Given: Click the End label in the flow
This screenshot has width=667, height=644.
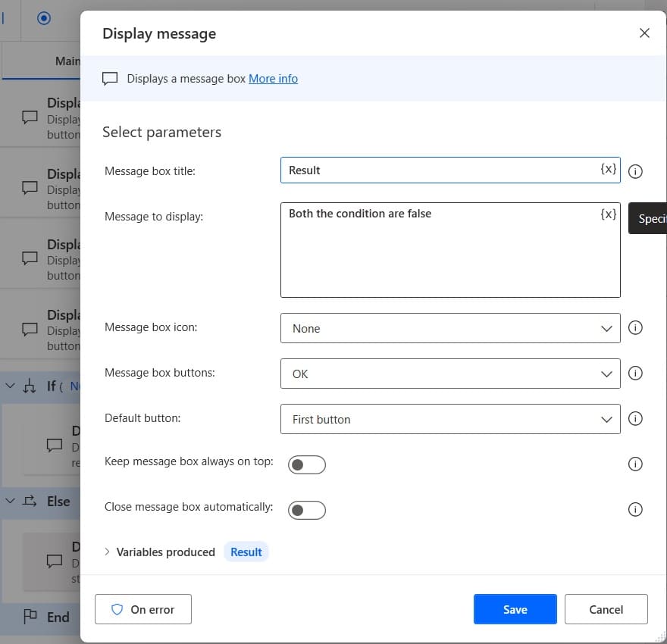Looking at the screenshot, I should pos(58,617).
